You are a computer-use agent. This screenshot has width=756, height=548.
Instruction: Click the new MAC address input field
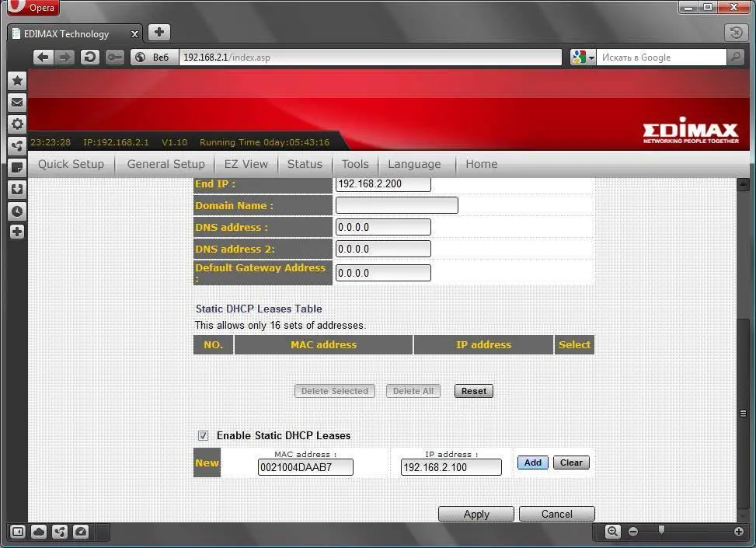pos(305,467)
